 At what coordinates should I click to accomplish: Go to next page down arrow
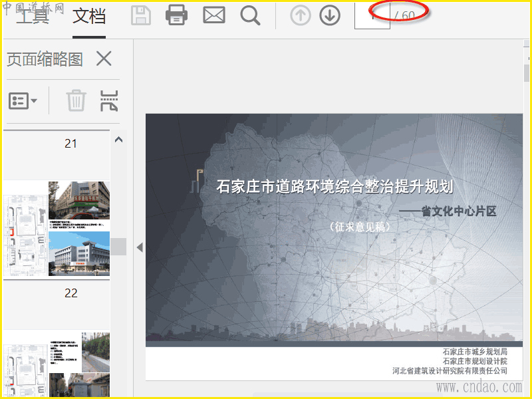[330, 15]
